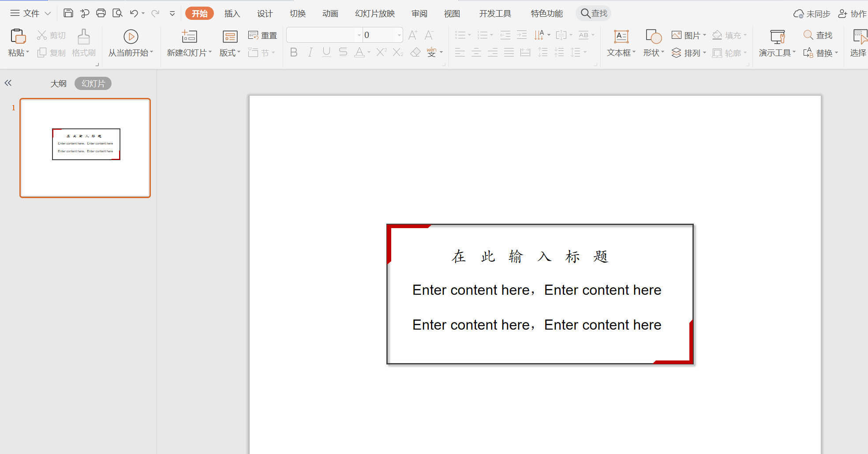This screenshot has height=454, width=868.
Task: Open the 动画 animation tab
Action: coord(330,14)
